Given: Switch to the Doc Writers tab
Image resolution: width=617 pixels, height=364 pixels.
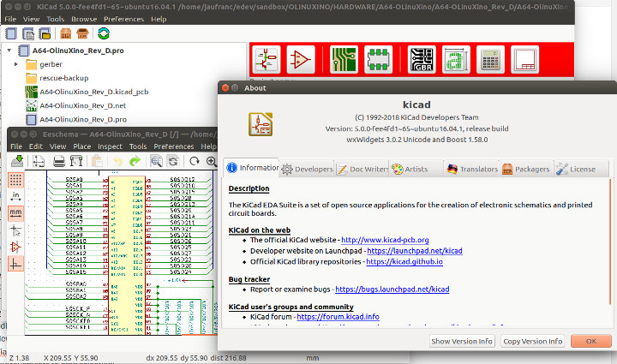Looking at the screenshot, I should click(362, 169).
